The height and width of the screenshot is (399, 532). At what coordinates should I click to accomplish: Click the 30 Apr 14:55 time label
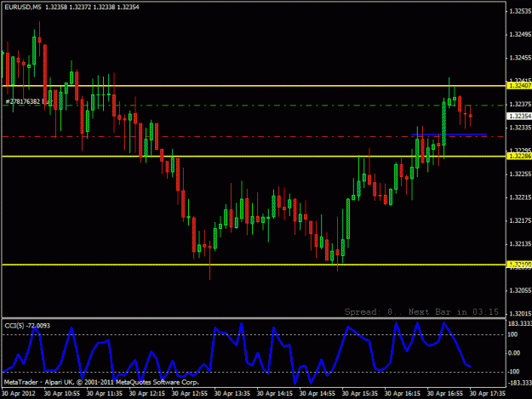pos(317,394)
